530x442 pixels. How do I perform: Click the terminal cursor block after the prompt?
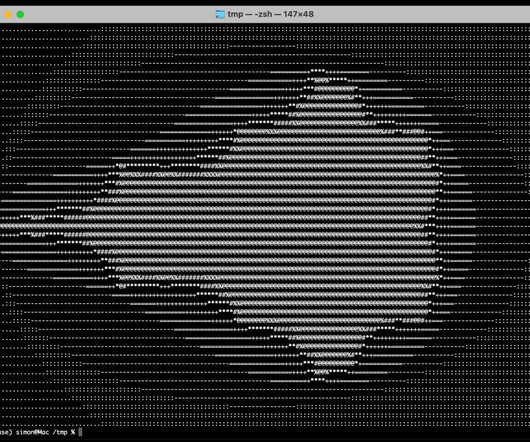coord(80,432)
